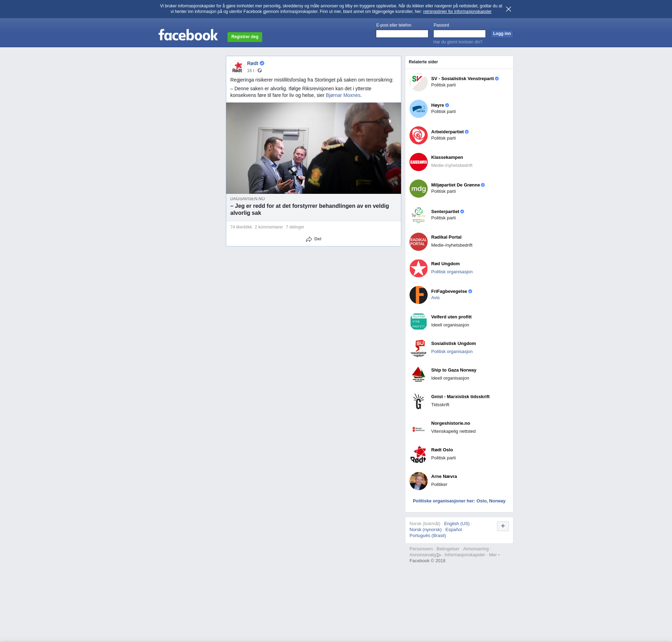
Task: View the 74 likerklikk count
Action: coord(241,227)
